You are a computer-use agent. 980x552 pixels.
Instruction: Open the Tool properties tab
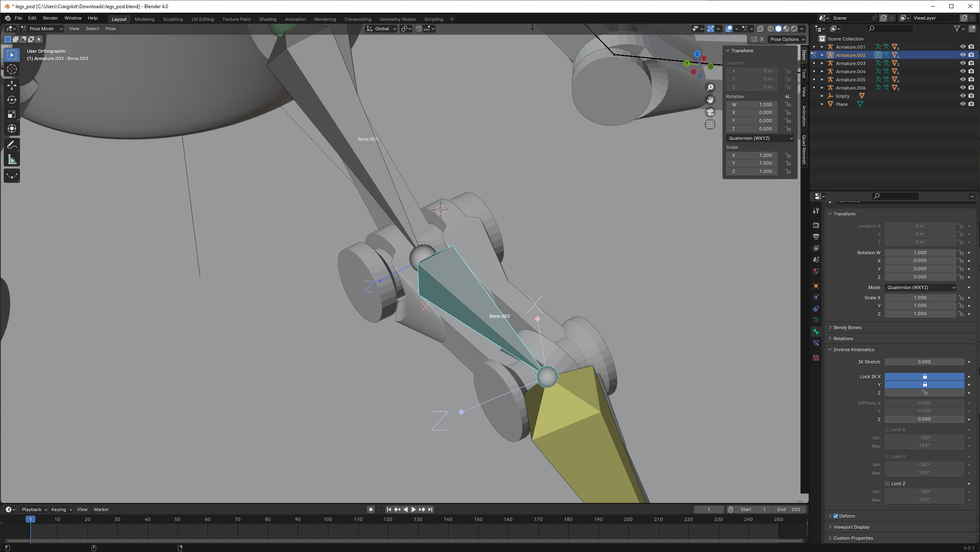pyautogui.click(x=816, y=211)
